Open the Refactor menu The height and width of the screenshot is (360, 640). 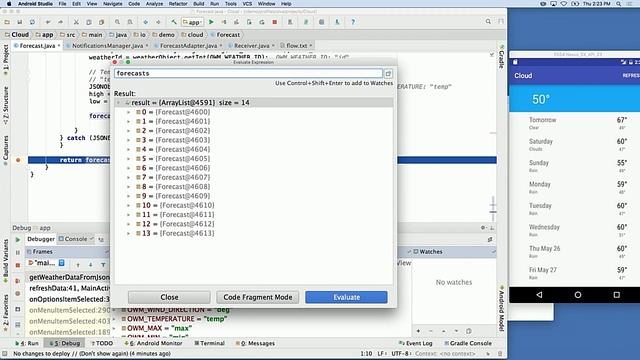(178, 4)
